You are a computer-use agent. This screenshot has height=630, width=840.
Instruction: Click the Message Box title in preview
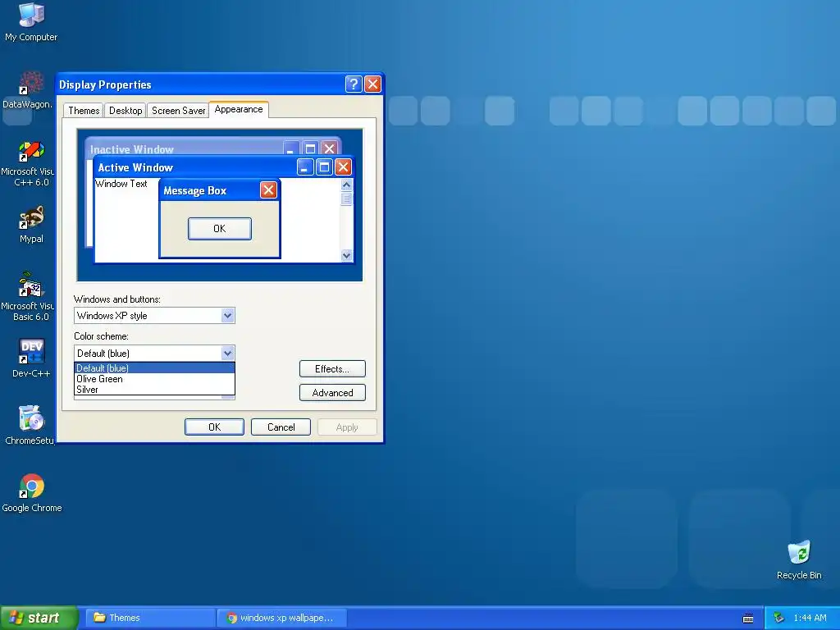click(x=195, y=190)
